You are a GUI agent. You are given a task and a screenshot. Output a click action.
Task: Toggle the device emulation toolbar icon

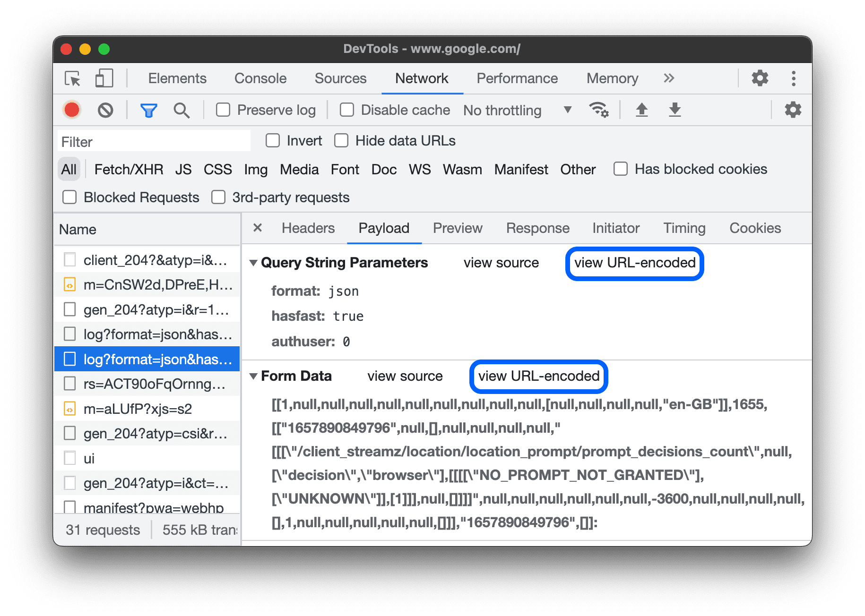pos(104,78)
